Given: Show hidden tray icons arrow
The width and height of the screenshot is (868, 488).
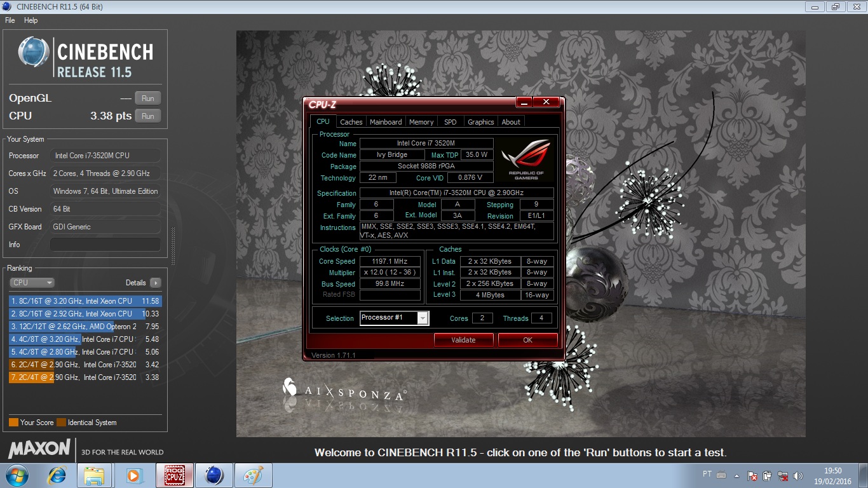Looking at the screenshot, I should 737,475.
